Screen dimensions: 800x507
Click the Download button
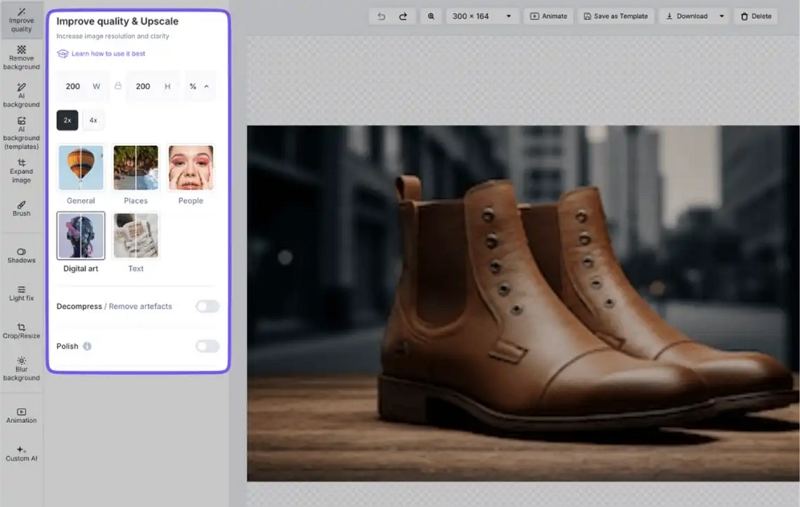coord(687,16)
